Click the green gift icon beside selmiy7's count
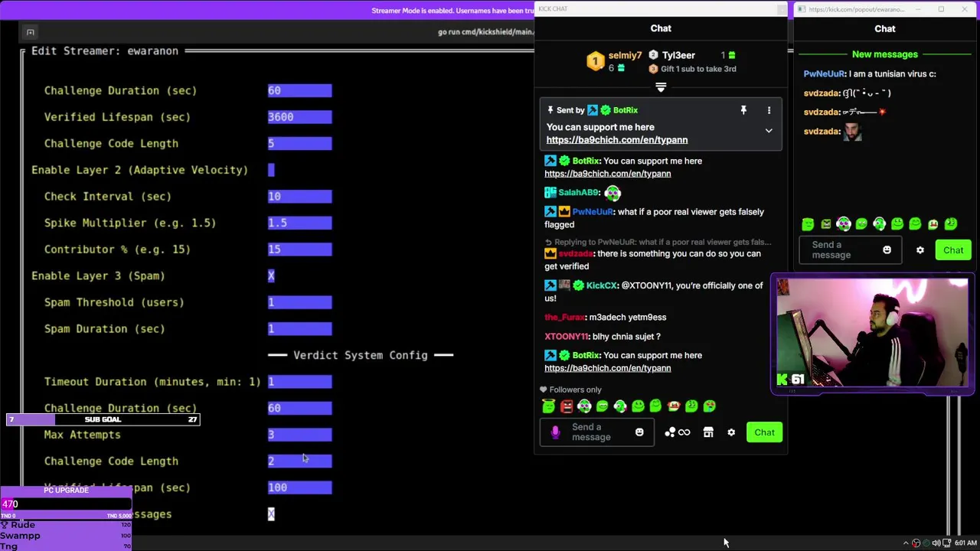The width and height of the screenshot is (980, 551). point(621,68)
